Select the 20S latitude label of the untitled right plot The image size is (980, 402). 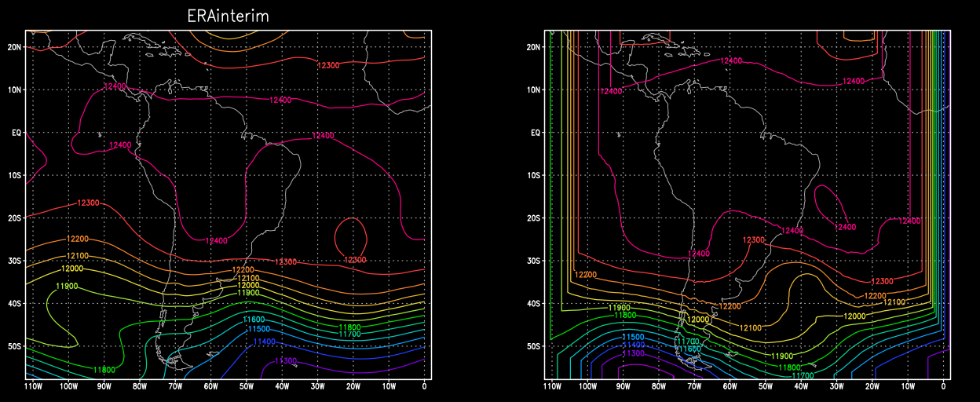(x=532, y=218)
